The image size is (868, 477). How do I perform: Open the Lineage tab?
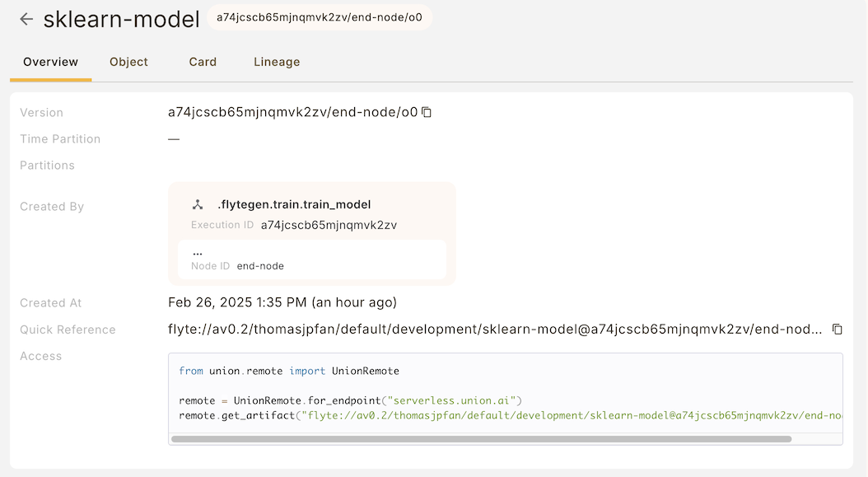coord(276,62)
